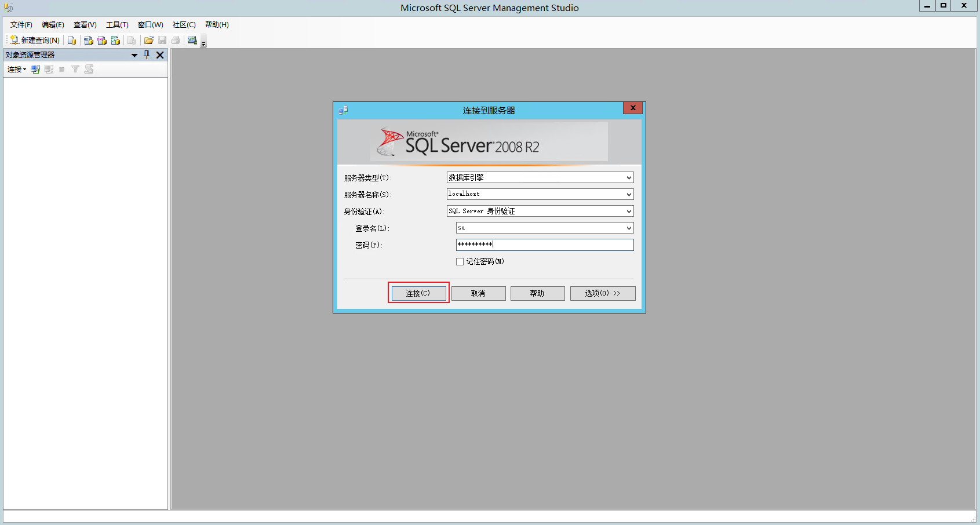Create a new MDX query
The height and width of the screenshot is (525, 980).
pos(88,39)
